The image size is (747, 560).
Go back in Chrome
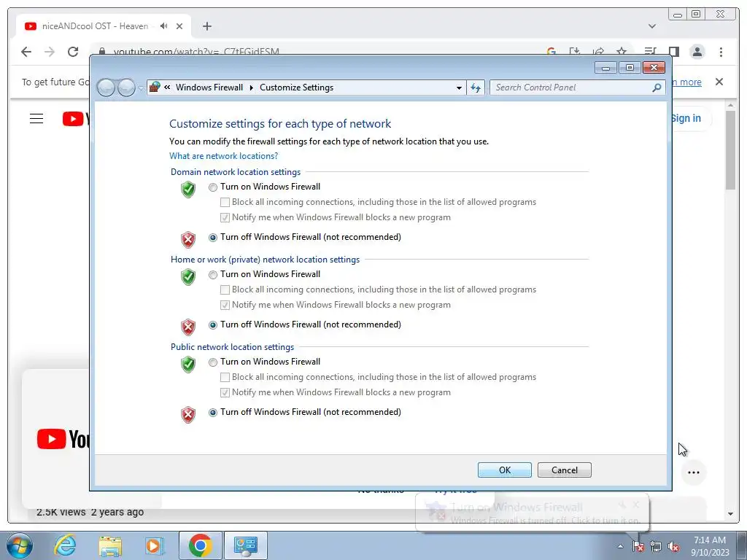tap(26, 52)
